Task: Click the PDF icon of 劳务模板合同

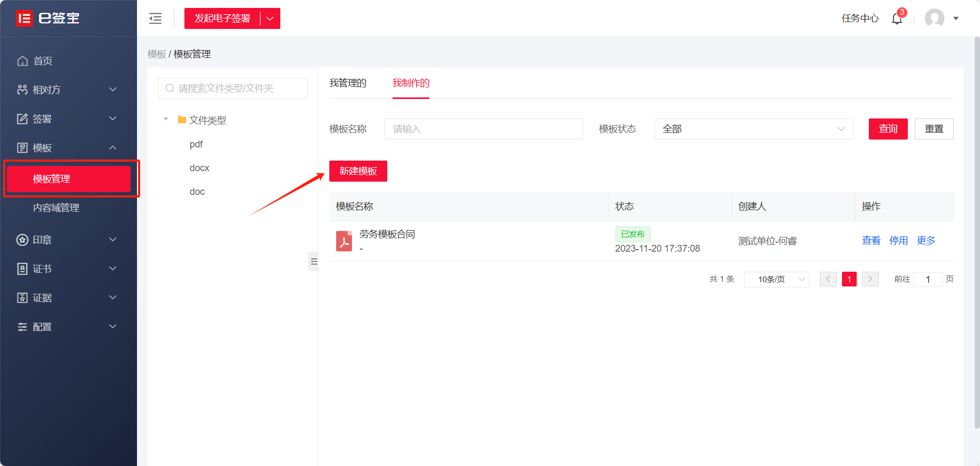Action: (x=344, y=241)
